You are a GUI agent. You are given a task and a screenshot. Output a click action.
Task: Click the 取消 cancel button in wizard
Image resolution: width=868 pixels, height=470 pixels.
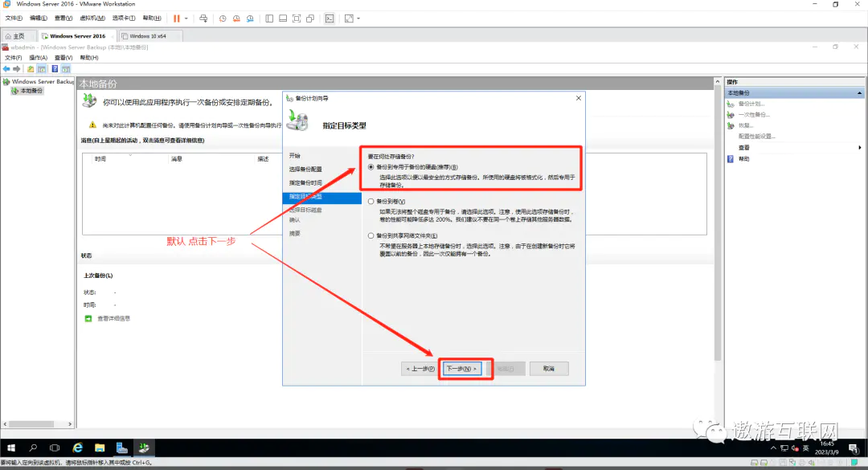point(549,369)
